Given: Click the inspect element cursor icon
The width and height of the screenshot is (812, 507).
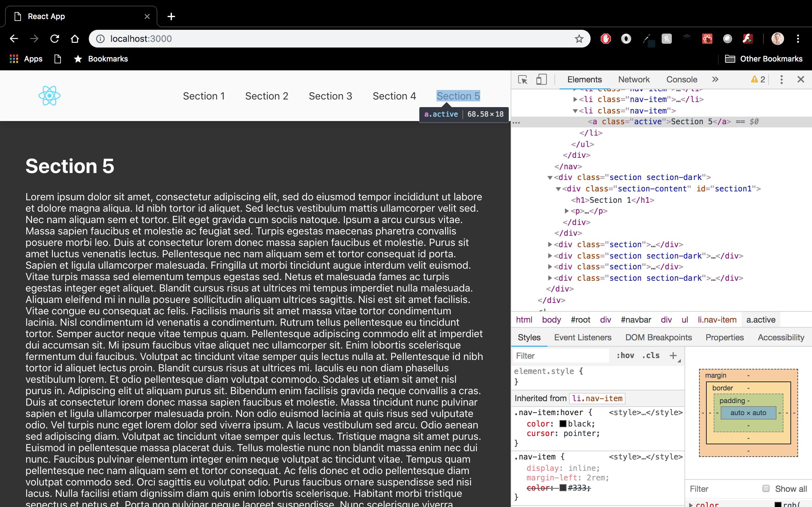Looking at the screenshot, I should [523, 80].
